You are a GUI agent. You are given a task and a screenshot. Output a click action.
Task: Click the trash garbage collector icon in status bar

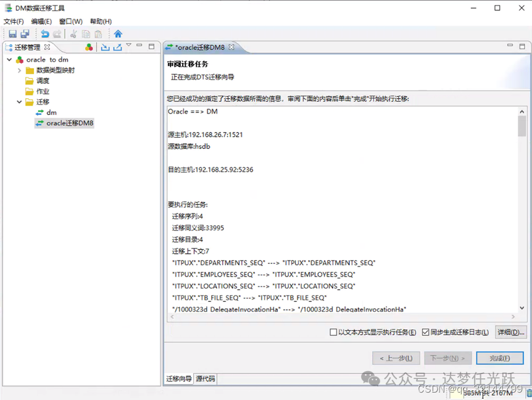coord(529,393)
